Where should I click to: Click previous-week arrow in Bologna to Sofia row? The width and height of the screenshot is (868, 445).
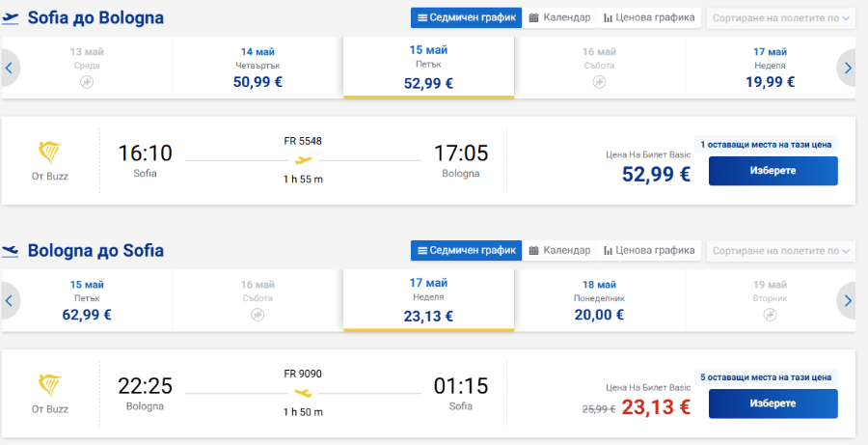click(x=10, y=301)
